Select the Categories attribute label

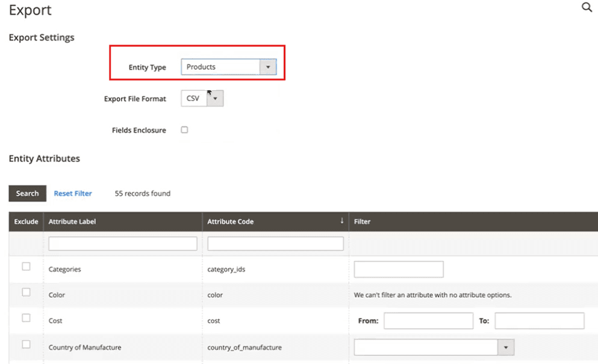64,270
